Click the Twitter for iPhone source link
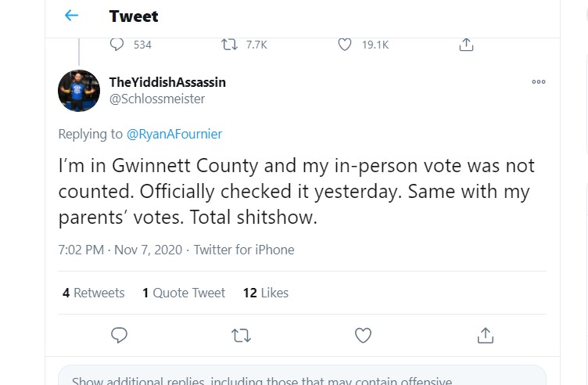This screenshot has width=588, height=385. [244, 250]
